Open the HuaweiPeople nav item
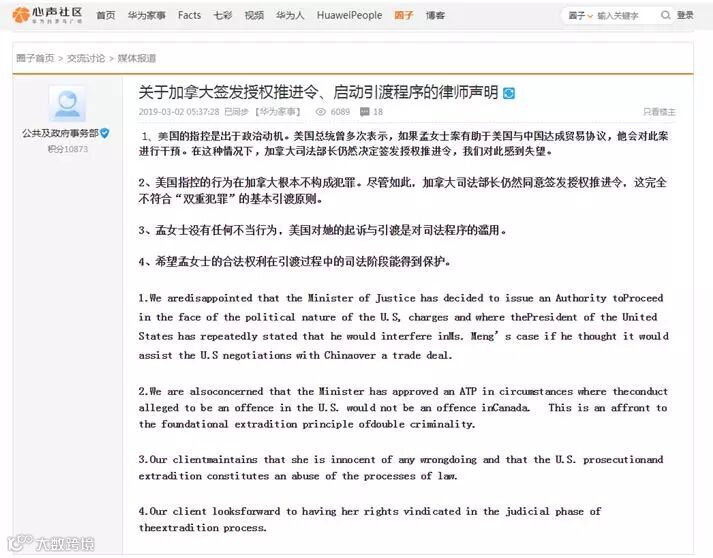Image resolution: width=713 pixels, height=558 pixels. 349,15
